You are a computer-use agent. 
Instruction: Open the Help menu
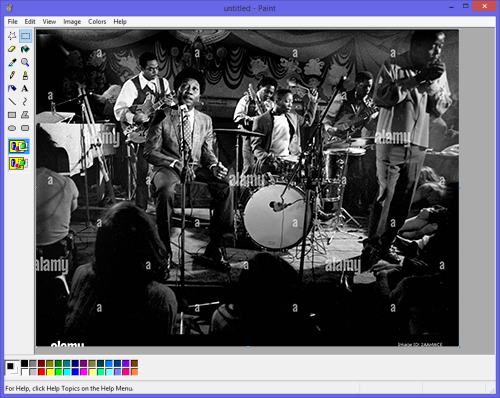tap(120, 22)
